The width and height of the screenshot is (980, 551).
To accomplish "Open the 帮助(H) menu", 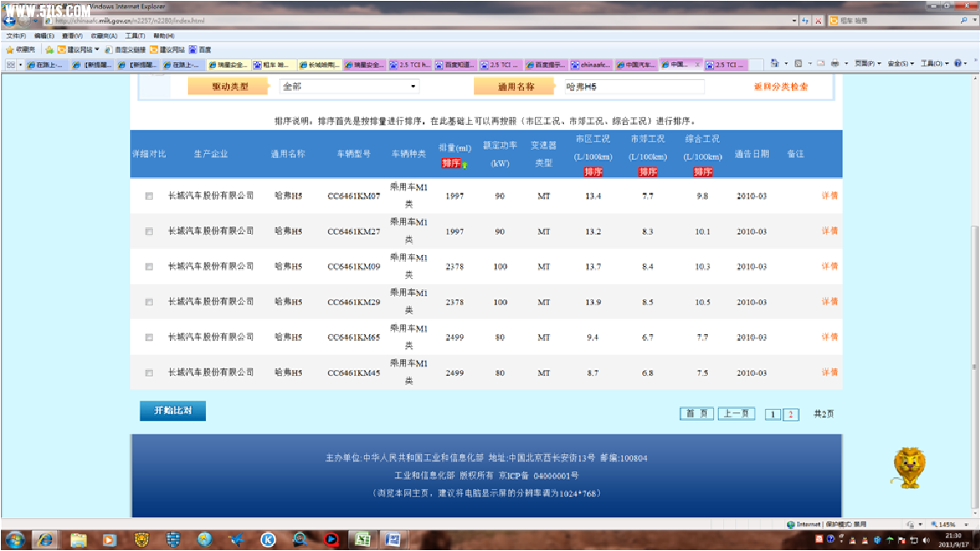I will point(163,36).
